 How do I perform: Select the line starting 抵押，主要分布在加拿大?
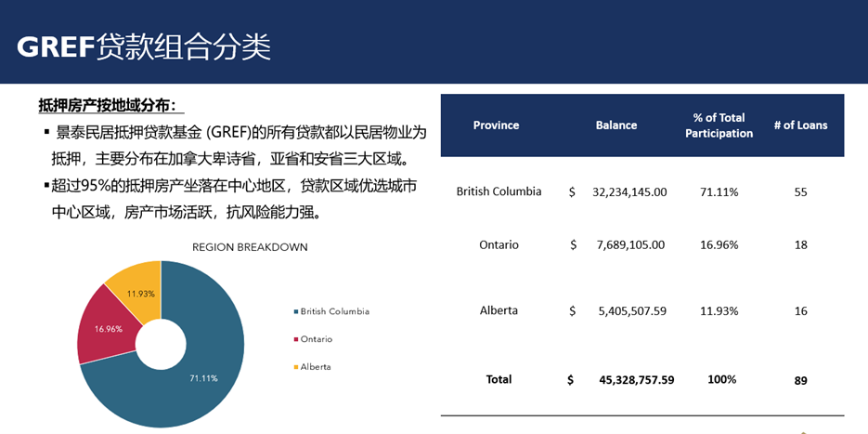tap(229, 160)
